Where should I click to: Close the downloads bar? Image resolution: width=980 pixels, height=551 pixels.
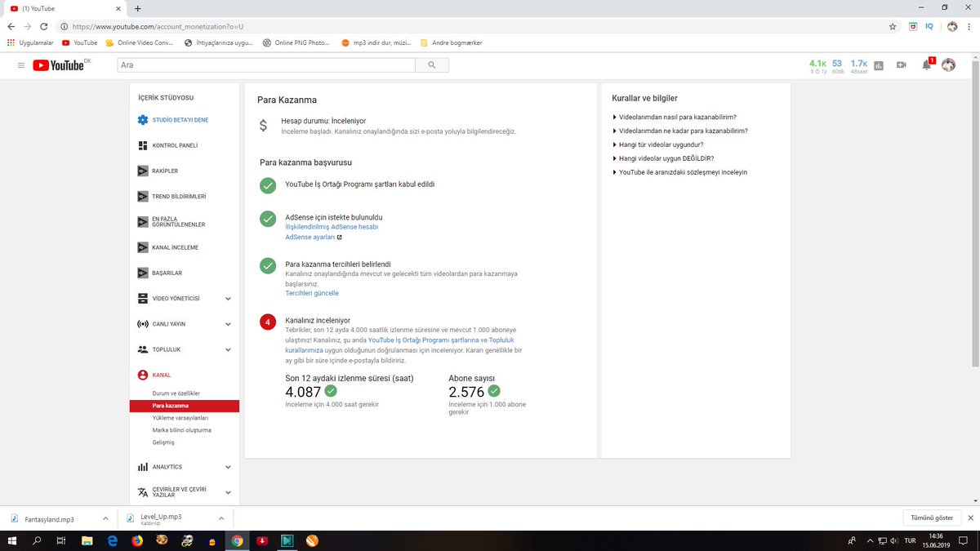tap(969, 518)
